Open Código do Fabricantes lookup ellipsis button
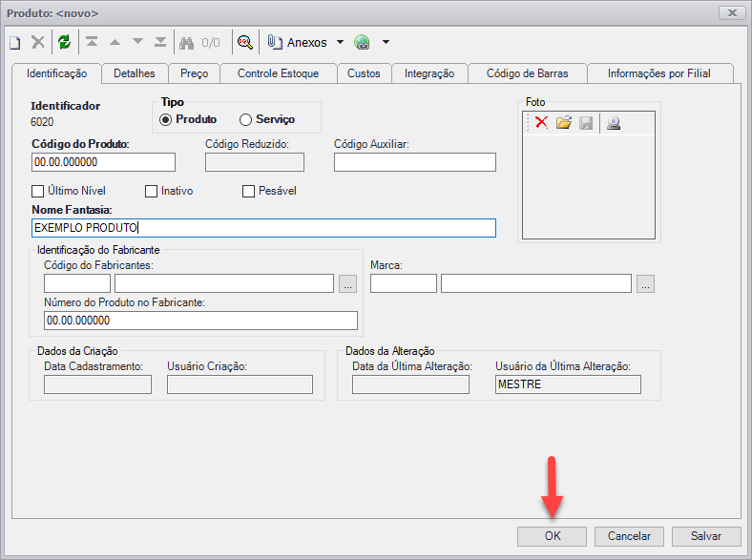This screenshot has width=752, height=560. click(347, 283)
